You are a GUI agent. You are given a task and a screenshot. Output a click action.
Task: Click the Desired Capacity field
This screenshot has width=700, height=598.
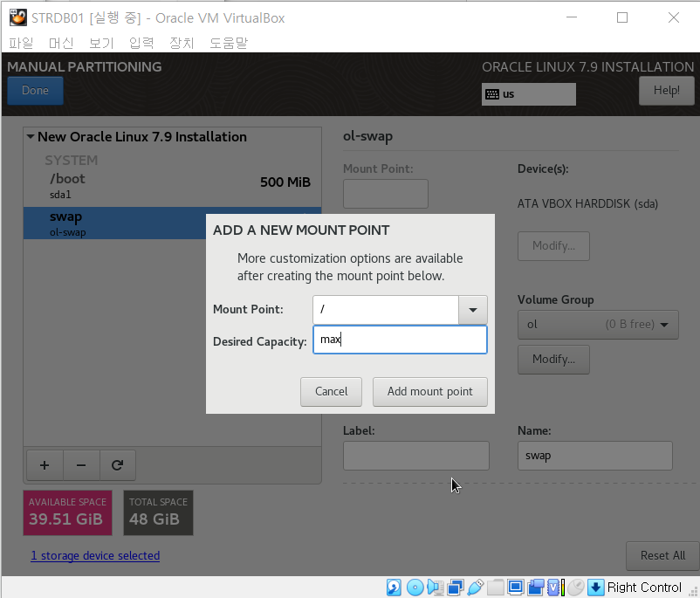coord(400,340)
